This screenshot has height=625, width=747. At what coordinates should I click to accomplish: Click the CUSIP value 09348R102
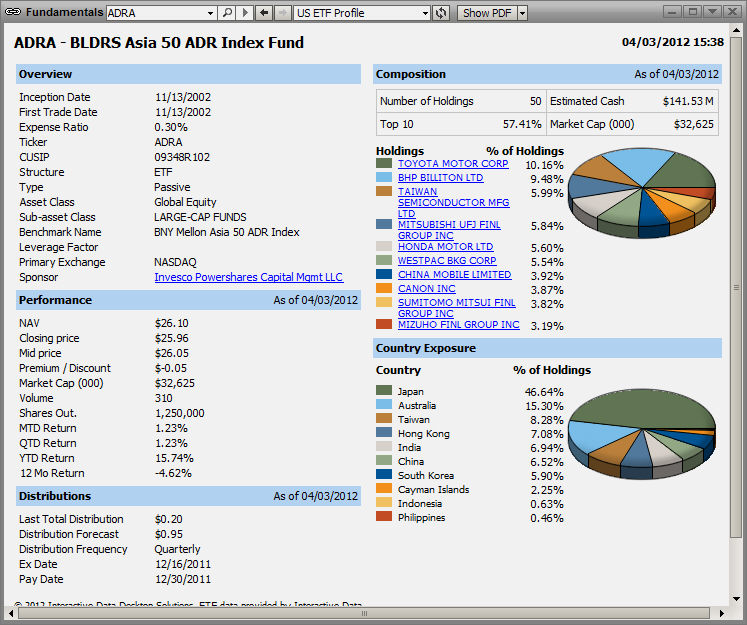point(182,157)
